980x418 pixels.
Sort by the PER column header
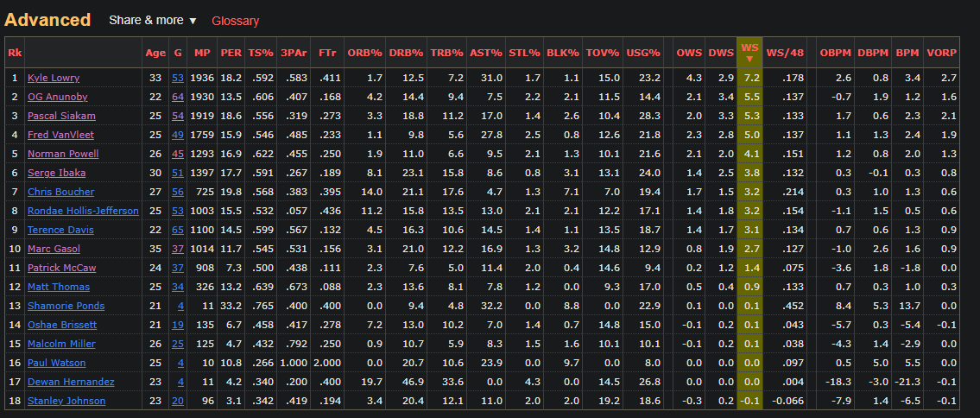click(x=231, y=53)
